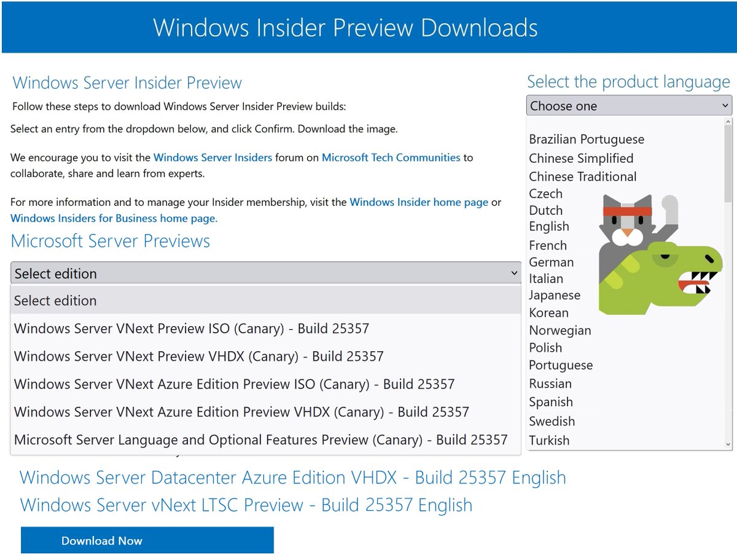Open Windows Server vNext LTSC Preview Build 25357
Viewport: 737px width, 560px height.
point(246,505)
